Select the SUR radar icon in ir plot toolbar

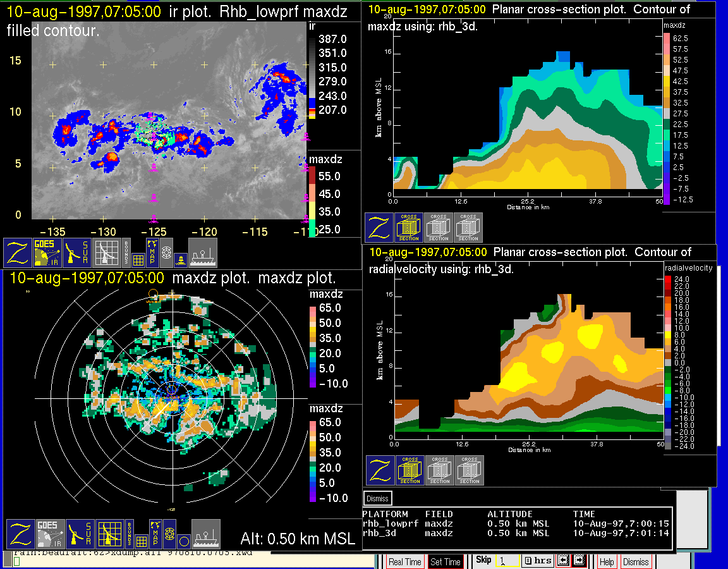78,253
